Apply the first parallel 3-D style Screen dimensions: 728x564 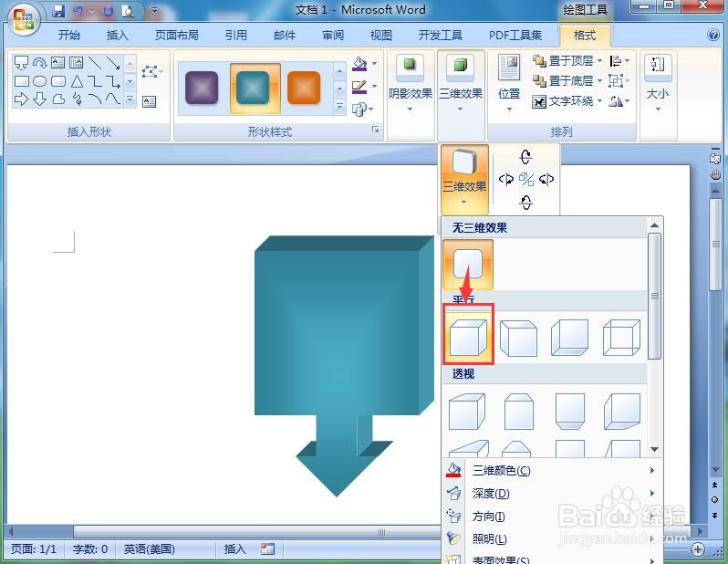click(x=468, y=337)
